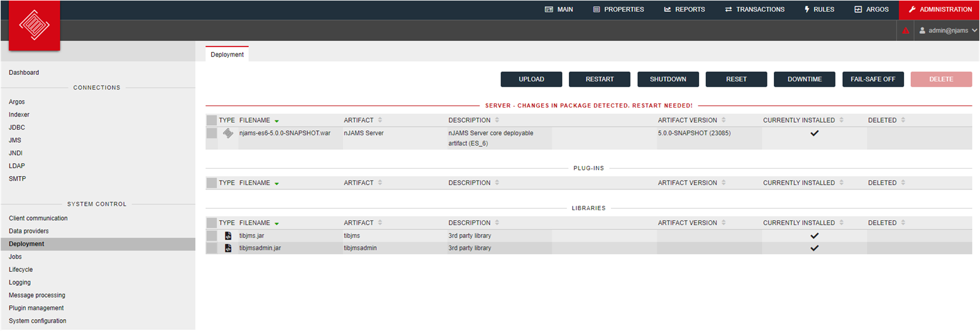Click the tibjms.jar file type icon

tap(228, 236)
